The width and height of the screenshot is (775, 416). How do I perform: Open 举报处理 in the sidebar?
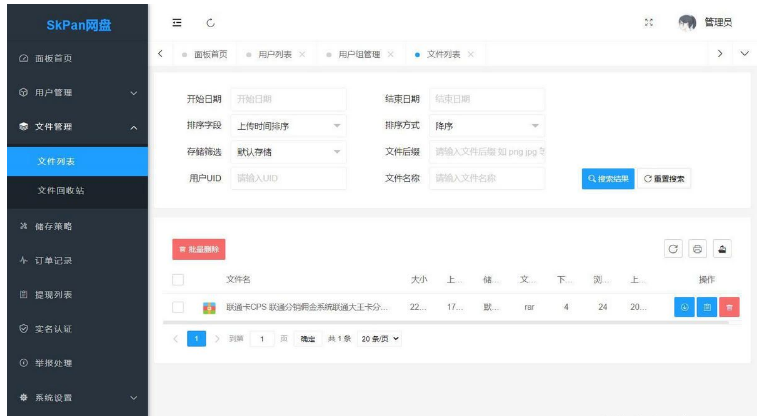point(77,363)
